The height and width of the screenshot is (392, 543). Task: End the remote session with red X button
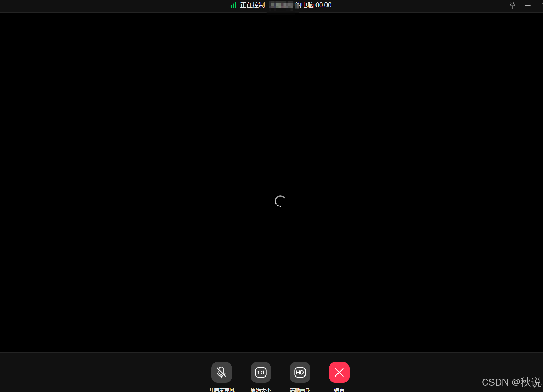coord(339,372)
